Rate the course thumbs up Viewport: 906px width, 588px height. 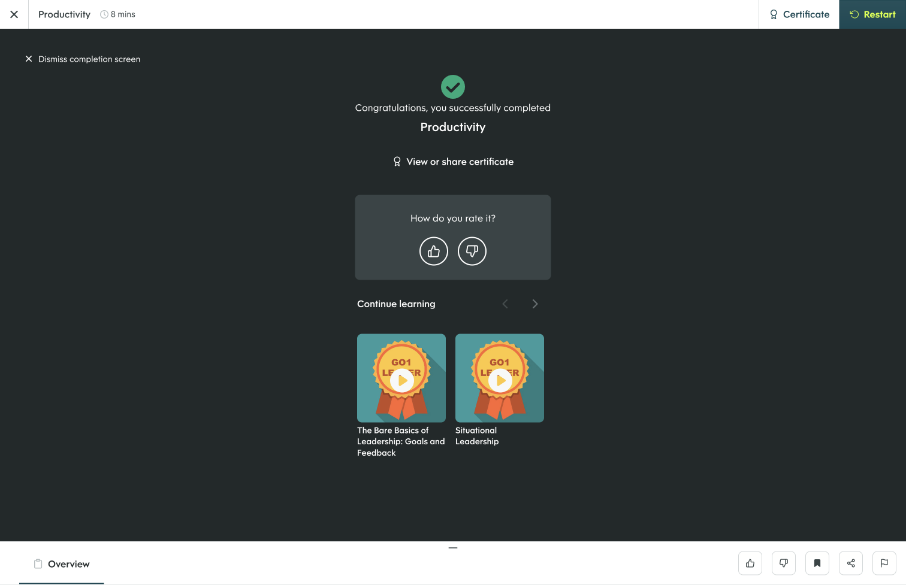coord(433,251)
